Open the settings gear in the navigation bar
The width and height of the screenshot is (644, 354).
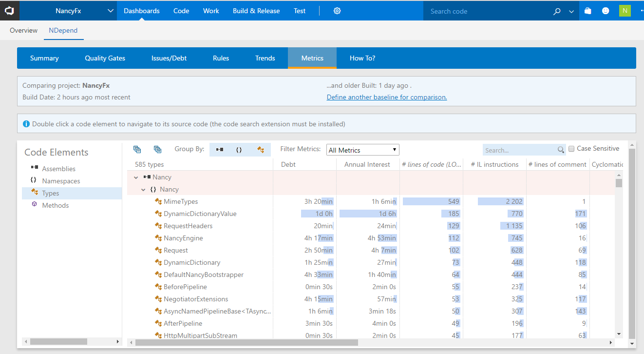point(337,10)
